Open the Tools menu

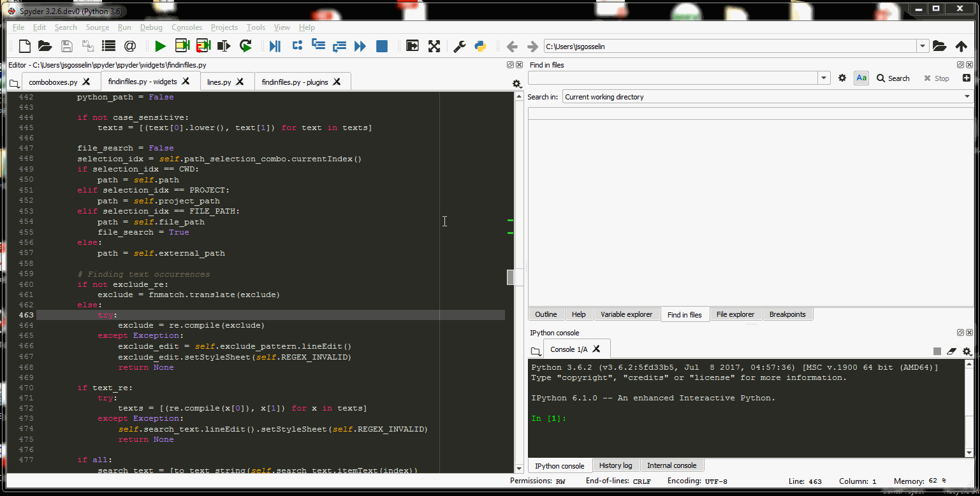(x=256, y=27)
